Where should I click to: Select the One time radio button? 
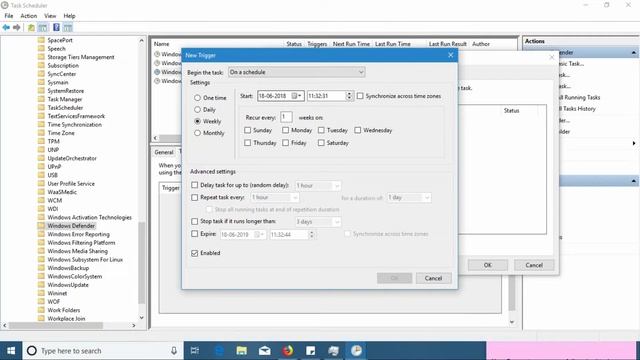[198, 98]
